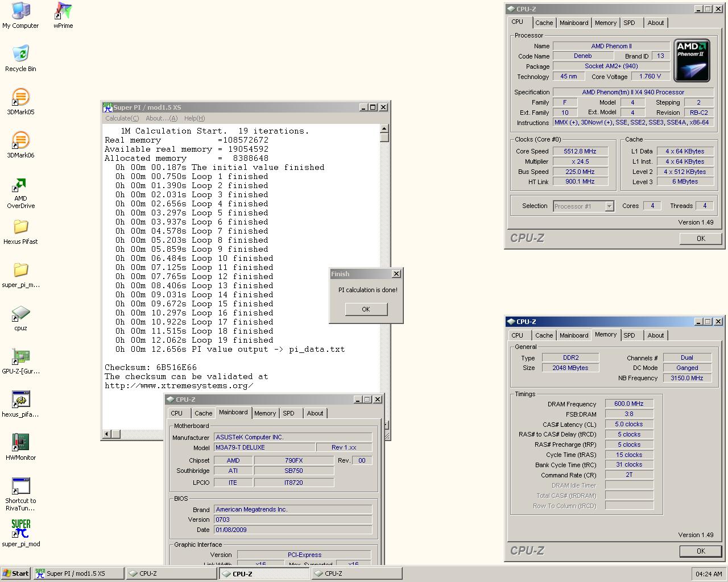Open the Help menu in Super PI

194,118
